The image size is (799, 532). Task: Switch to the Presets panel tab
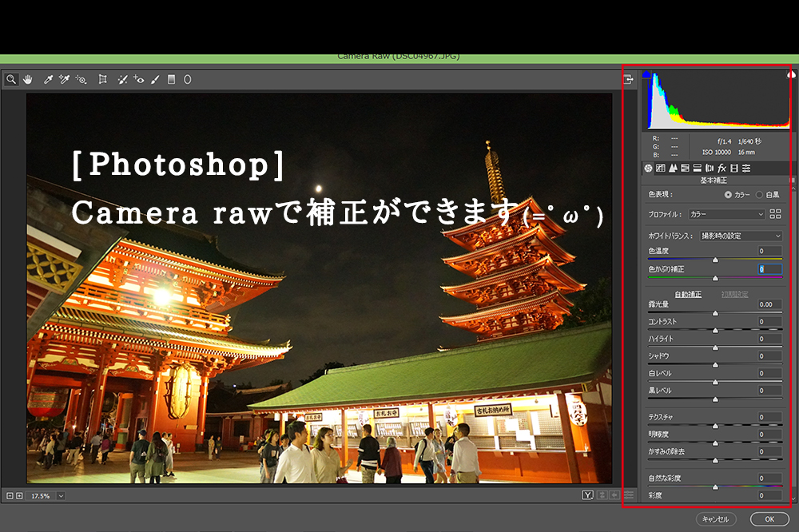click(746, 169)
